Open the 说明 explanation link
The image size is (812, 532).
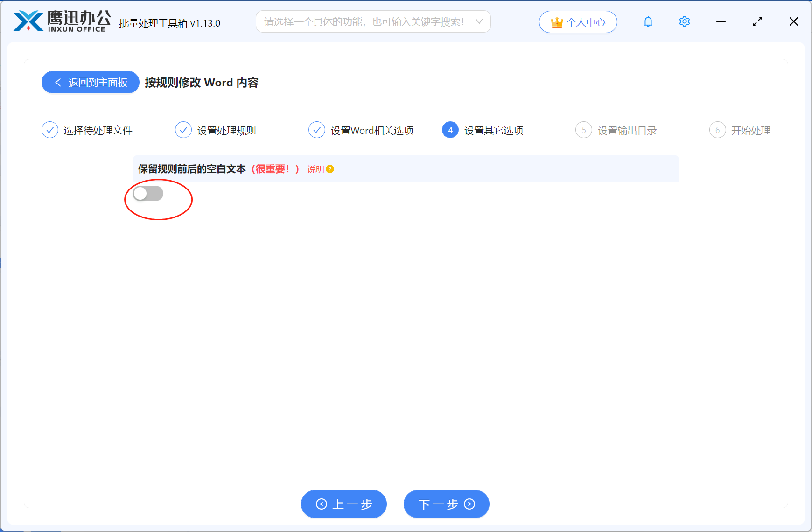click(315, 170)
